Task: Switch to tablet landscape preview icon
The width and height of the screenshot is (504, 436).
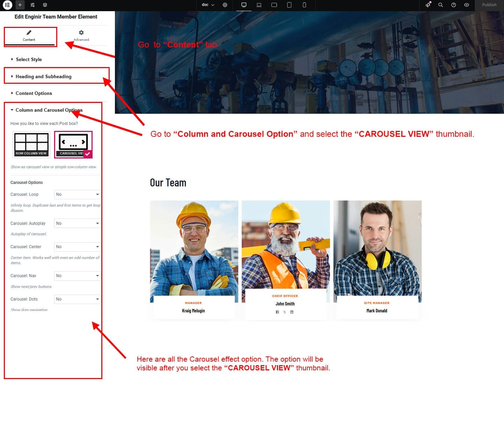Action: click(274, 5)
